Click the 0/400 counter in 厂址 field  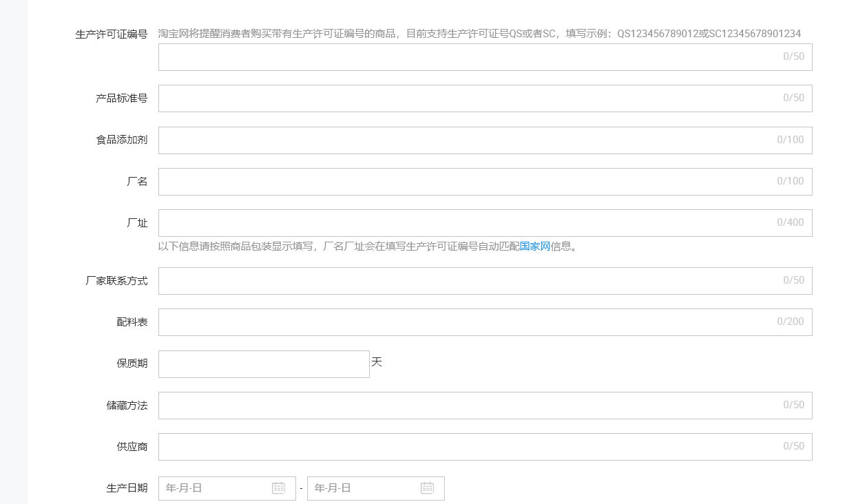[790, 222]
